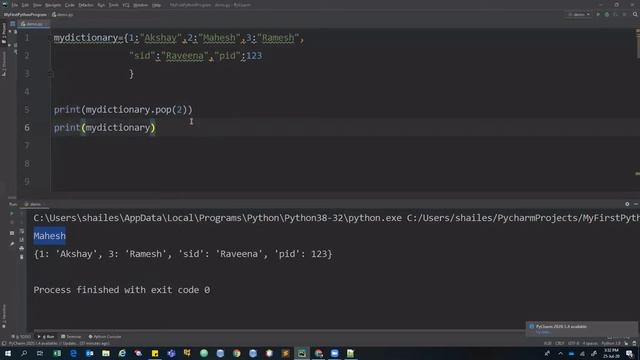
Task: Open the Python Console tool window button
Action: click(x=105, y=337)
